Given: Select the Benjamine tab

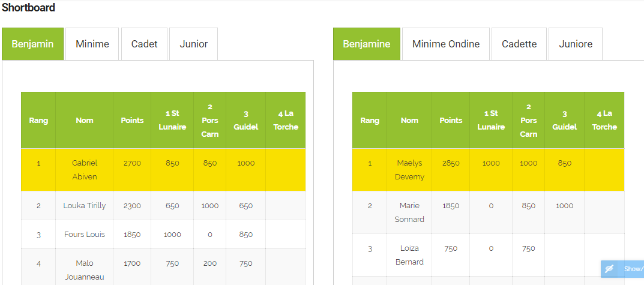Looking at the screenshot, I should coord(366,44).
